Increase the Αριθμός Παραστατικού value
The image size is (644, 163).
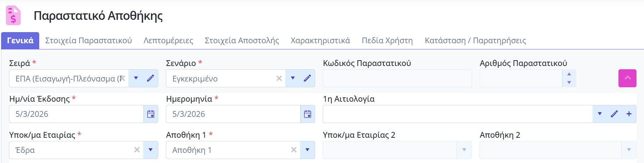[x=569, y=74]
